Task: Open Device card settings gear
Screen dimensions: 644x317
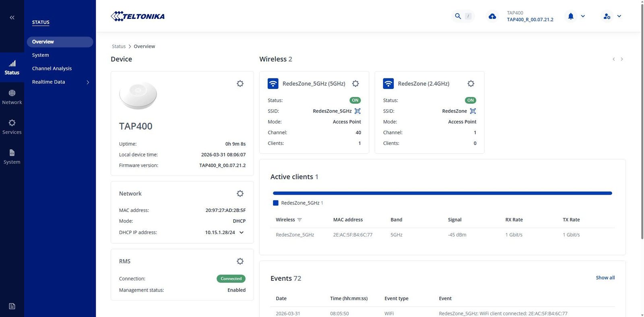Action: pyautogui.click(x=240, y=84)
